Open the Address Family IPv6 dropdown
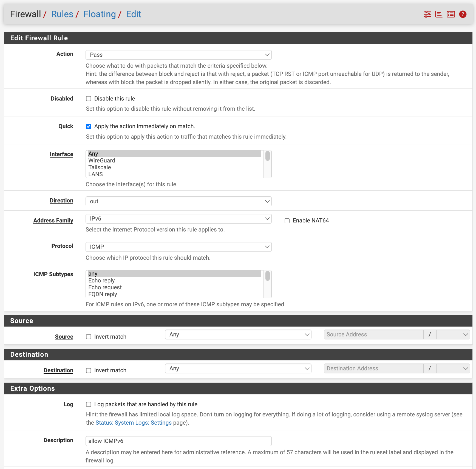Viewport: 476px width, 469px height. (178, 219)
